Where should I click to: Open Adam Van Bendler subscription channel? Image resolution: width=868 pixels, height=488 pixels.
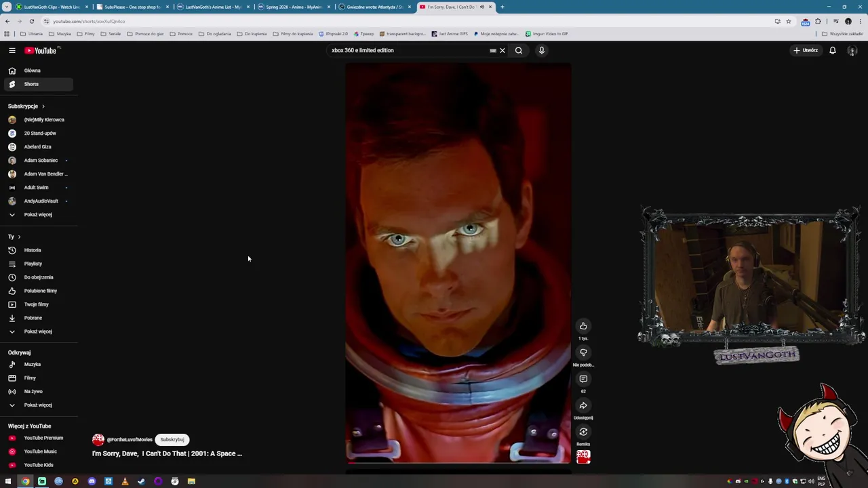click(x=37, y=174)
